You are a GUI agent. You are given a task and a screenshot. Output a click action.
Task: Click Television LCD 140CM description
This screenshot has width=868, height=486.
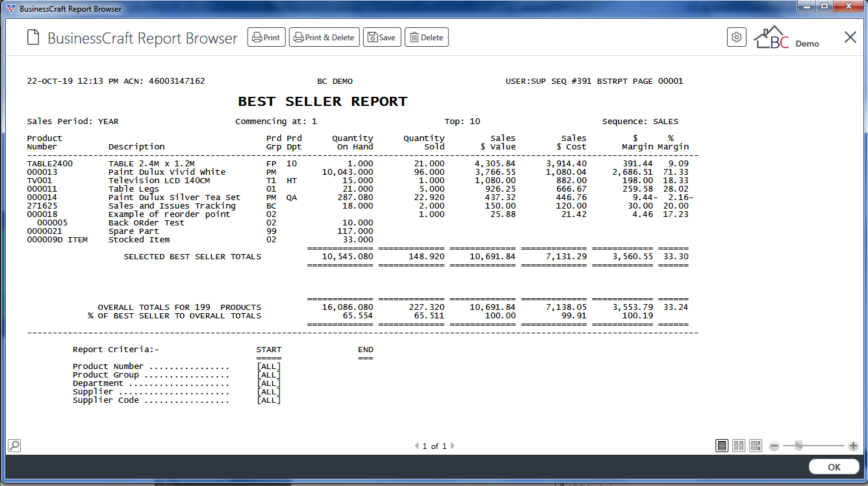pos(159,181)
